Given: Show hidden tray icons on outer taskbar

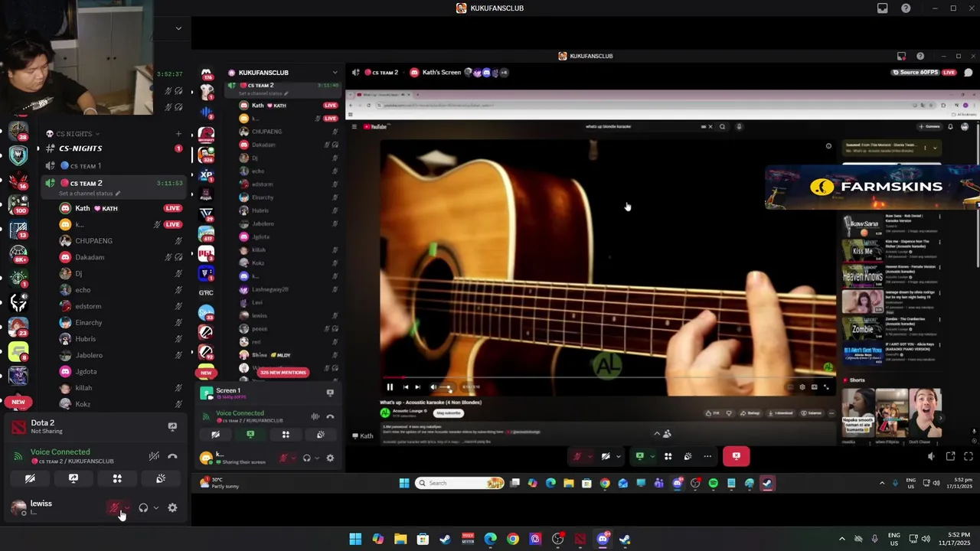Looking at the screenshot, I should pyautogui.click(x=842, y=539).
